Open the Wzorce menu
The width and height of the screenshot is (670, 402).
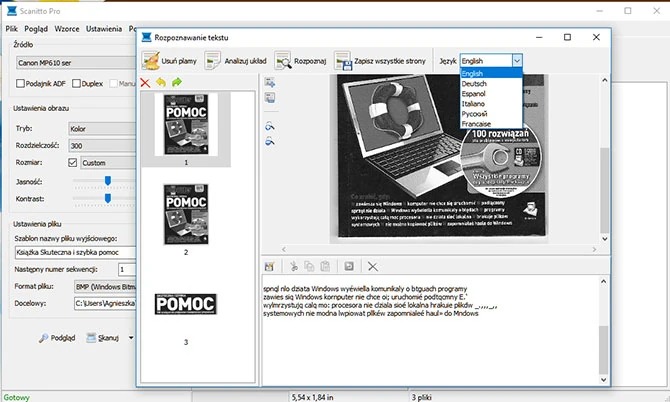tap(67, 29)
